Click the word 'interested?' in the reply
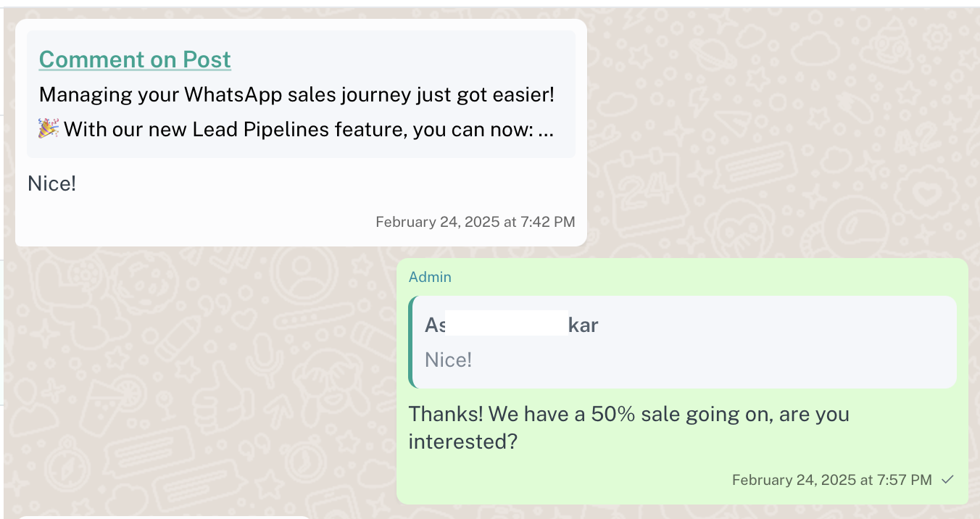980x519 pixels. 462,441
